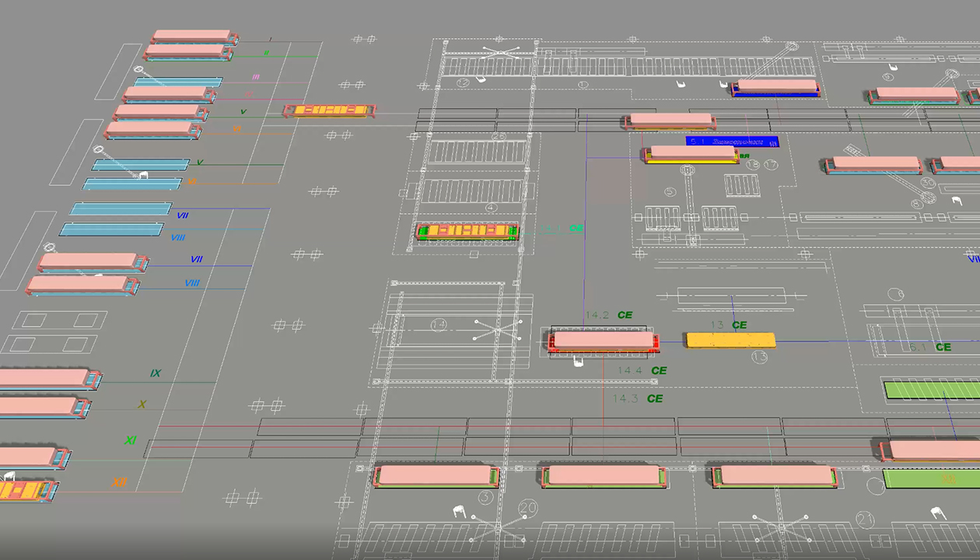This screenshot has width=980, height=560.
Task: Click the circled number 13 marker
Action: point(759,357)
